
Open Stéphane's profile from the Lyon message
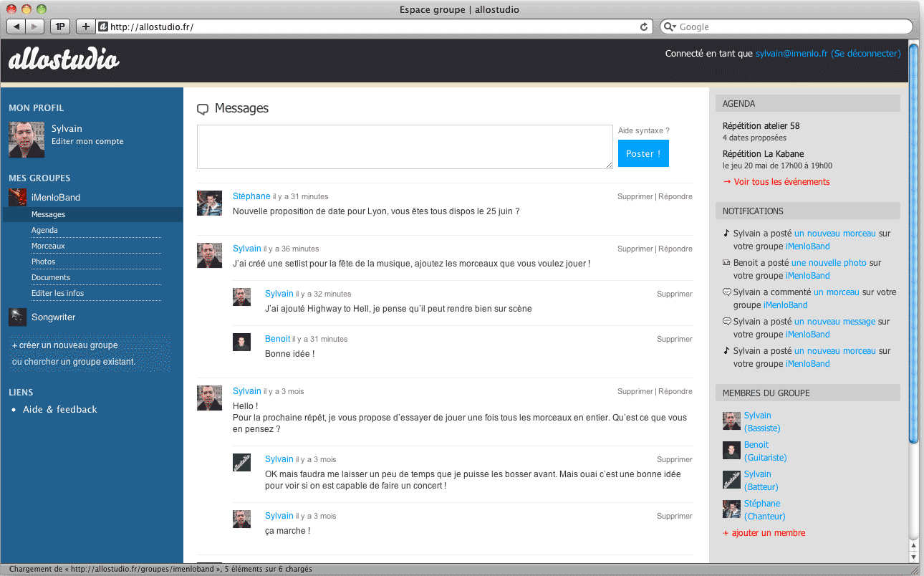coord(251,196)
